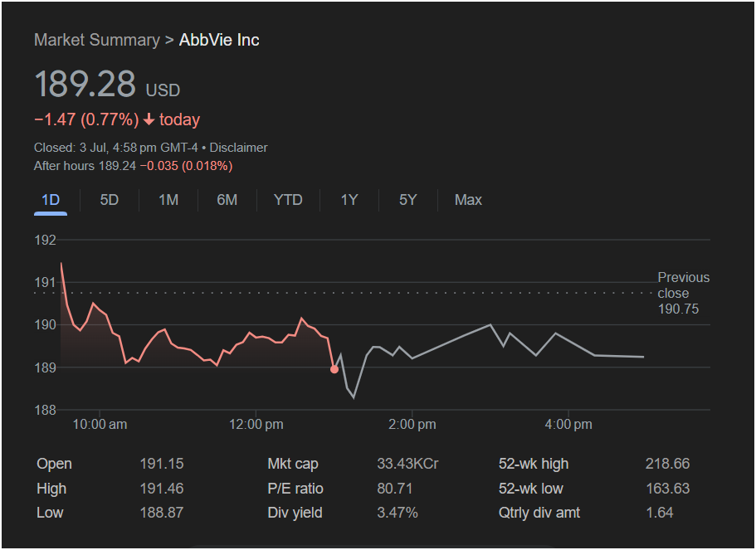Select the YTD tab

click(288, 200)
